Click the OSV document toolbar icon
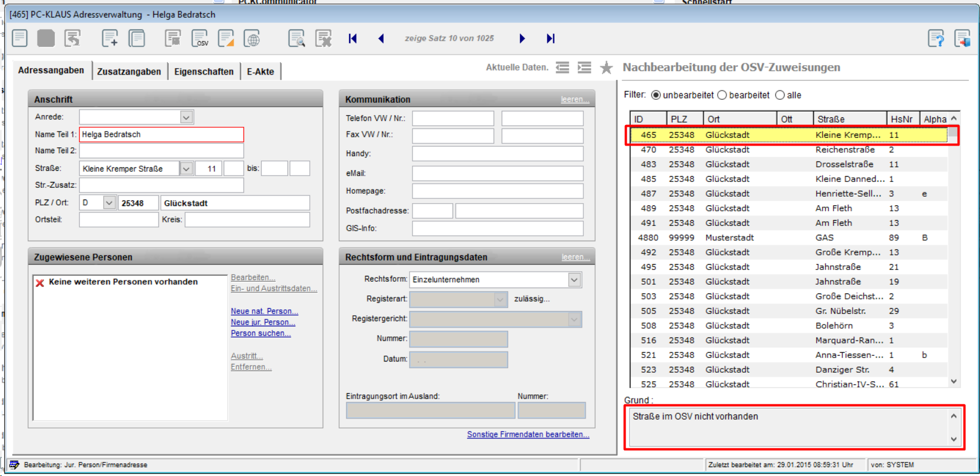Screen dimensions: 980x476 [200, 39]
